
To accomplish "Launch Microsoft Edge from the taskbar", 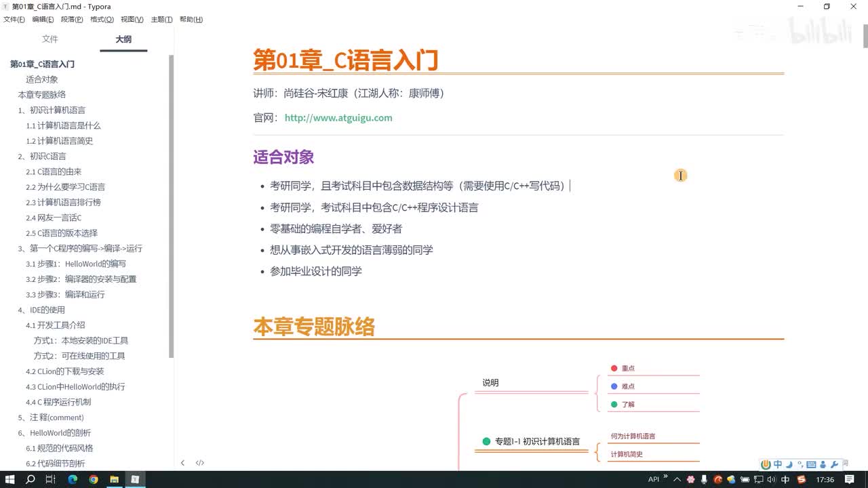I will [73, 479].
